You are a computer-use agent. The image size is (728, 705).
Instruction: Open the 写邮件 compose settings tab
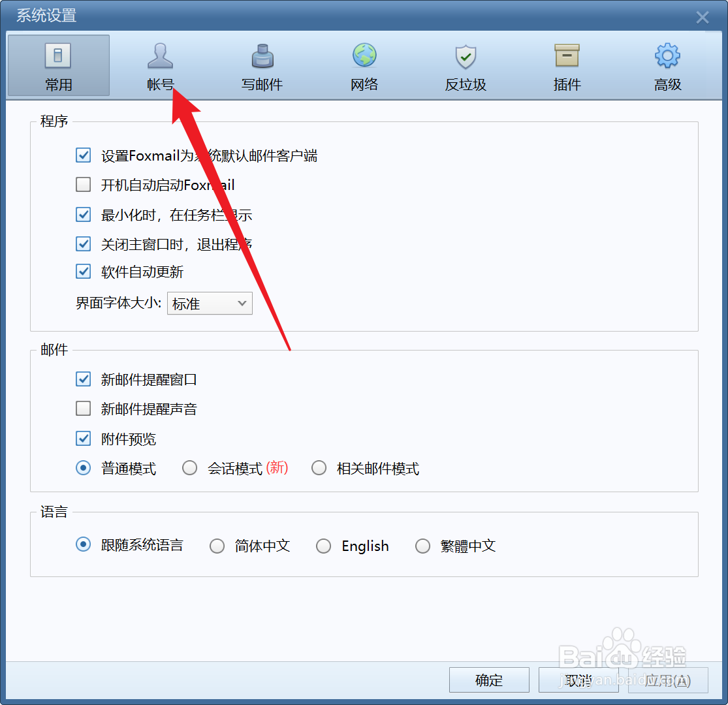click(x=262, y=67)
